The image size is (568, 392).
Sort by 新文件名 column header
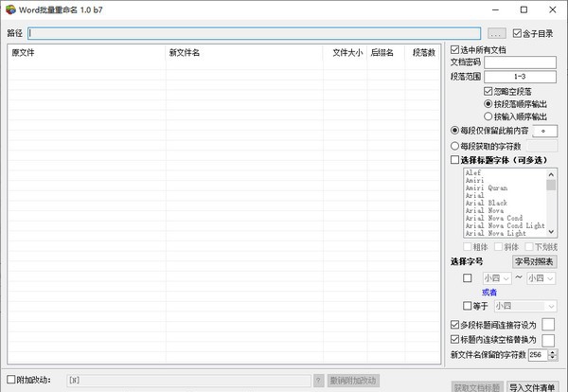click(244, 53)
